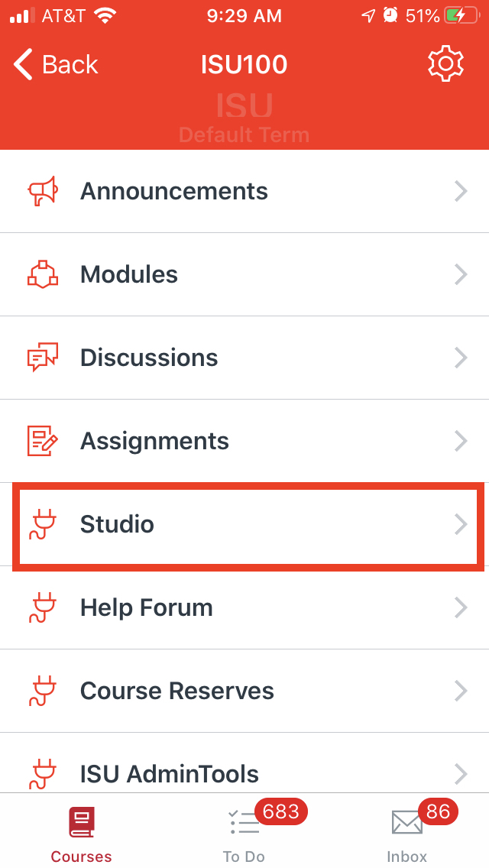Expand the Modules row chevron
Viewport: 489px width, 868px height.
[x=461, y=274]
